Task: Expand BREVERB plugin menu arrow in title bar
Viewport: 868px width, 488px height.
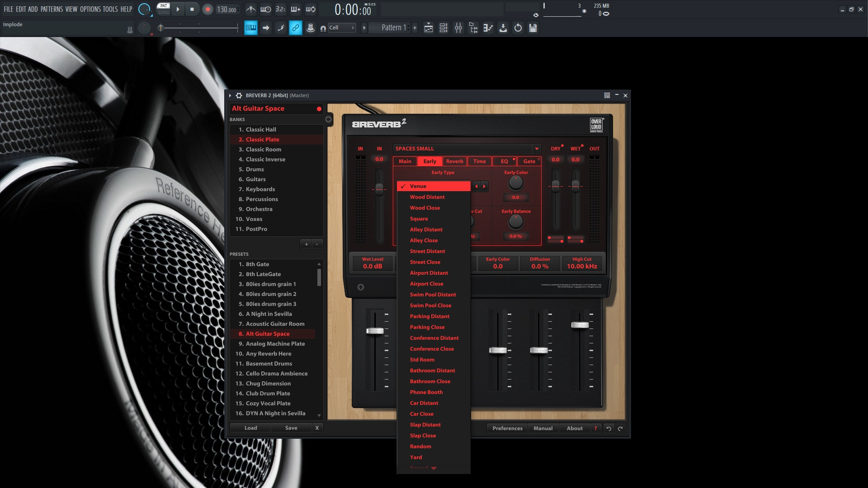Action: 230,95
